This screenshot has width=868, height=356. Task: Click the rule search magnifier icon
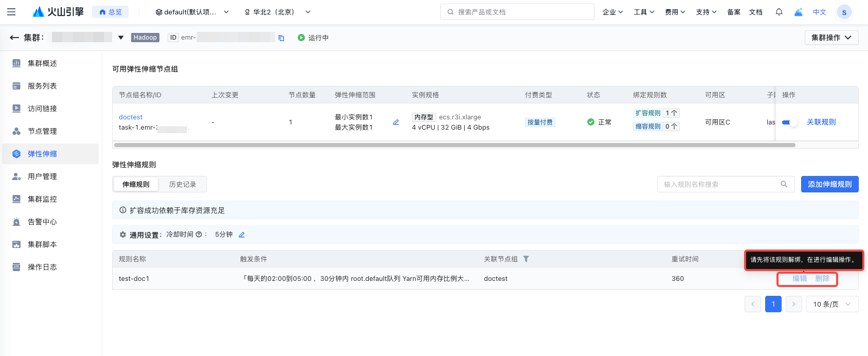pyautogui.click(x=784, y=184)
